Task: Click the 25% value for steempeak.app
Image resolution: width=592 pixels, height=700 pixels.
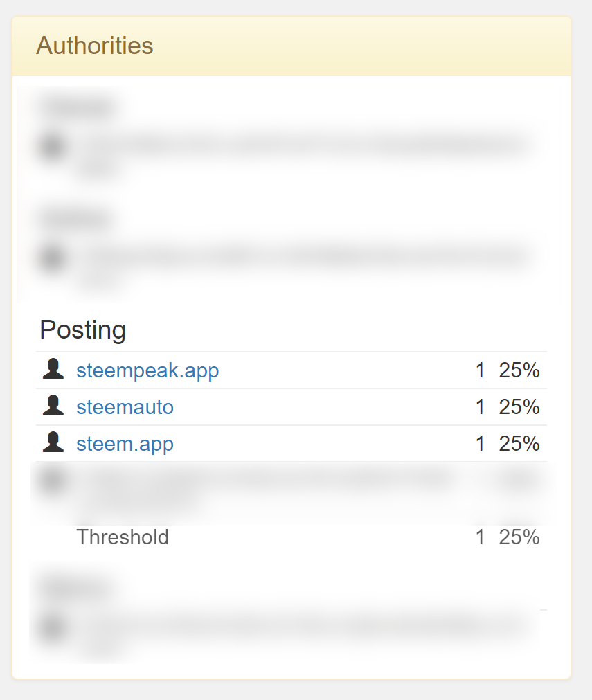Action: pos(519,370)
